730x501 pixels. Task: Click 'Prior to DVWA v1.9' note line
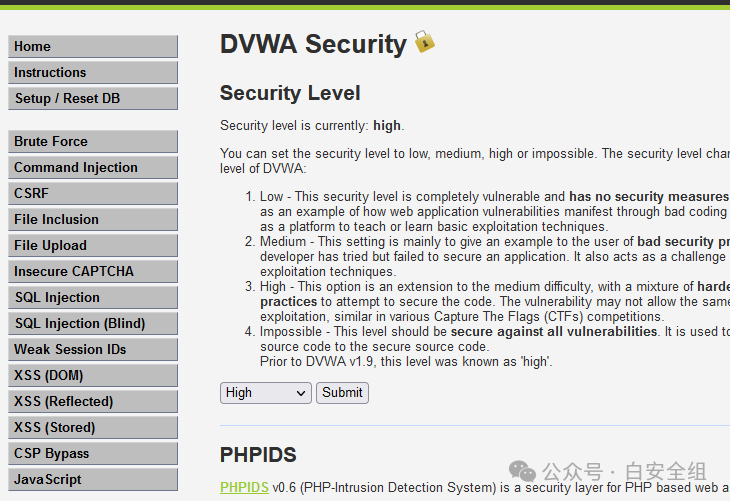pyautogui.click(x=406, y=362)
